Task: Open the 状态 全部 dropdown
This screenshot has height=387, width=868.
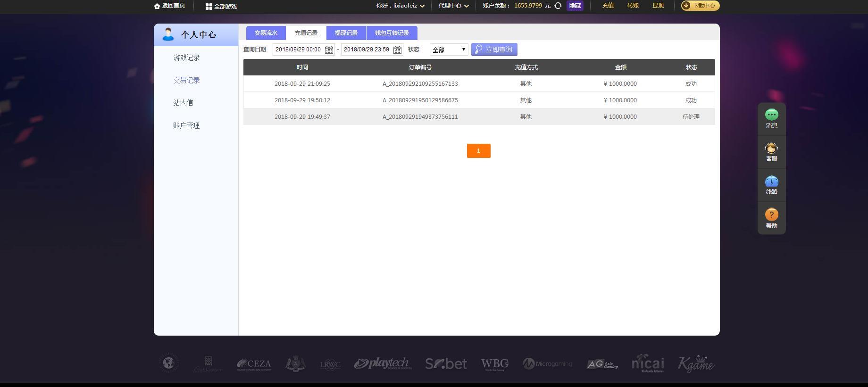Action: 449,49
